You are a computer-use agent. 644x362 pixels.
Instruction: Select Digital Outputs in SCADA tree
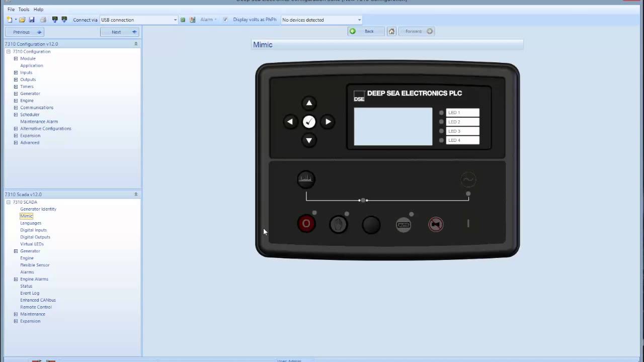point(35,237)
